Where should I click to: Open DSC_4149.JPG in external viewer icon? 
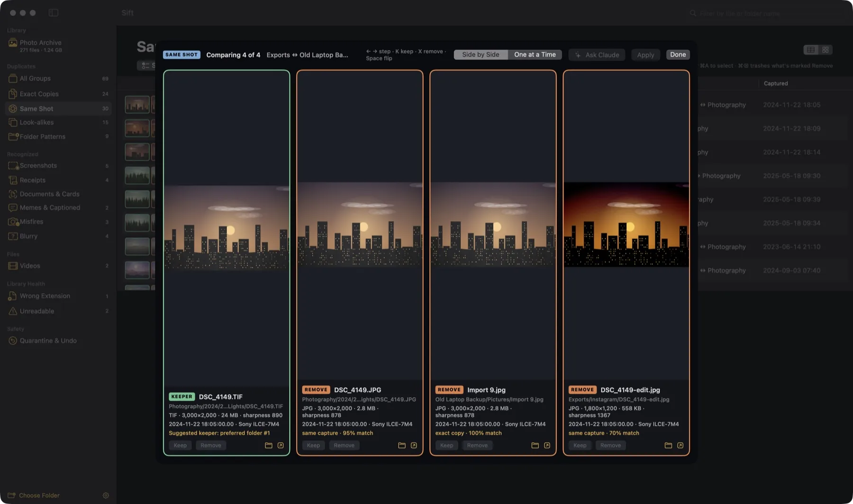point(414,445)
